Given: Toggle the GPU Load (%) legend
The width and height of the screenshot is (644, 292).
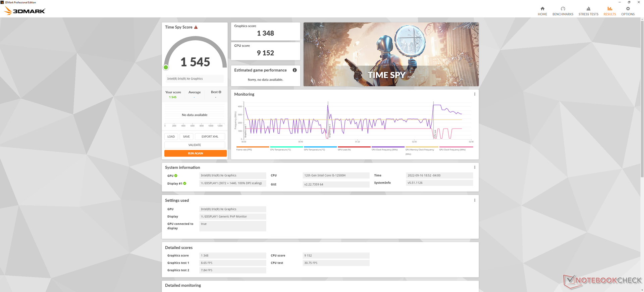Looking at the screenshot, I should pyautogui.click(x=354, y=149).
